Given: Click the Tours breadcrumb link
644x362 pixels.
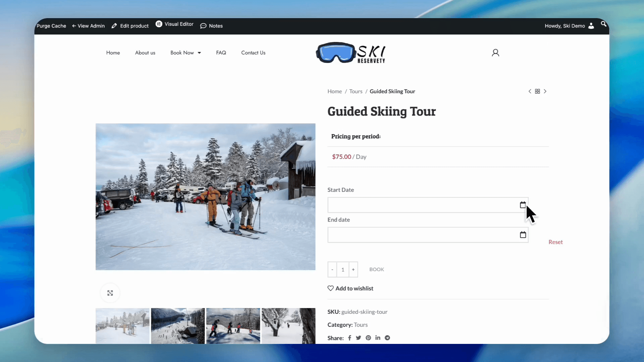Looking at the screenshot, I should 356,91.
